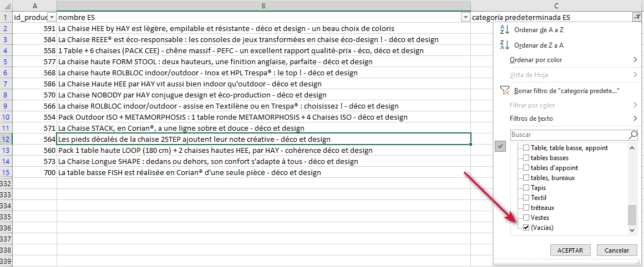Check the tréteaux filter box
Screen dimensions: 644x267
click(526, 208)
